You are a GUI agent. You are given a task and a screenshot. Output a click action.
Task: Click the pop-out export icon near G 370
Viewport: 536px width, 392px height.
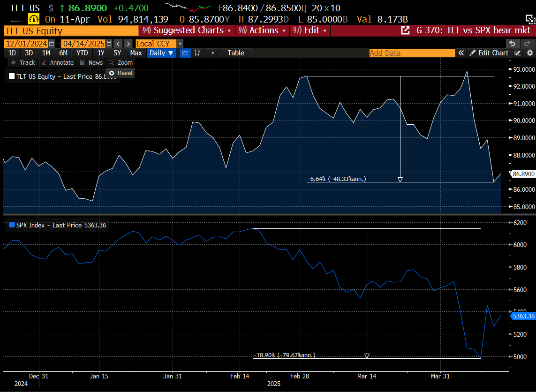click(405, 30)
